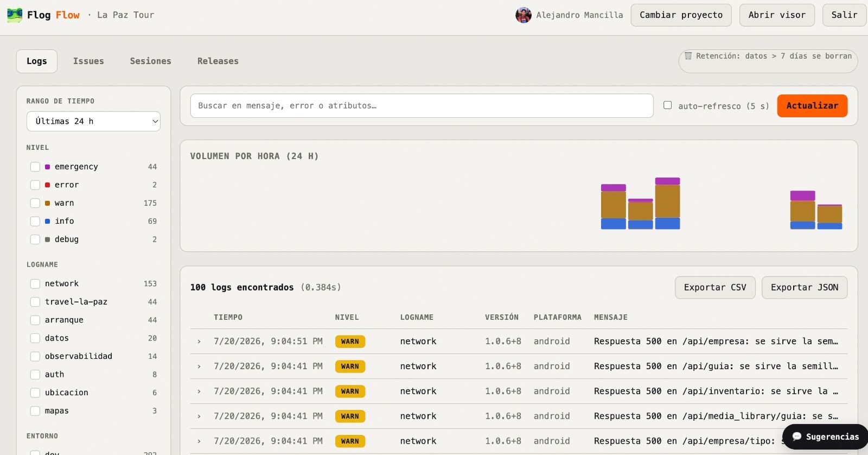Screen dimensions: 868x455
Task: Open the Issues tab
Action: (x=88, y=61)
